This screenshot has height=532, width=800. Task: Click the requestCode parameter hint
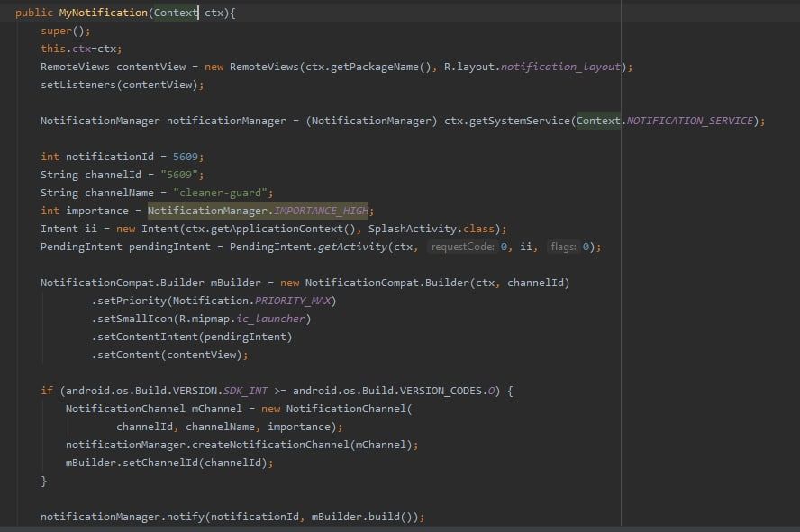(462, 248)
